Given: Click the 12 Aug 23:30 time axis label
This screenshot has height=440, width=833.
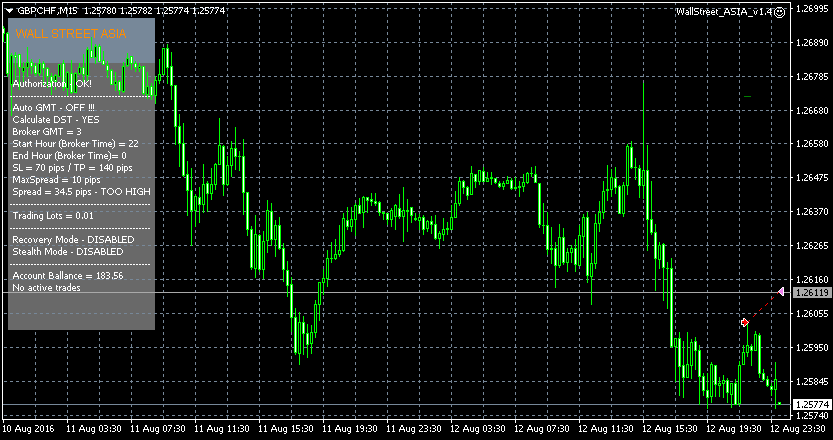Looking at the screenshot, I should pyautogui.click(x=796, y=428).
